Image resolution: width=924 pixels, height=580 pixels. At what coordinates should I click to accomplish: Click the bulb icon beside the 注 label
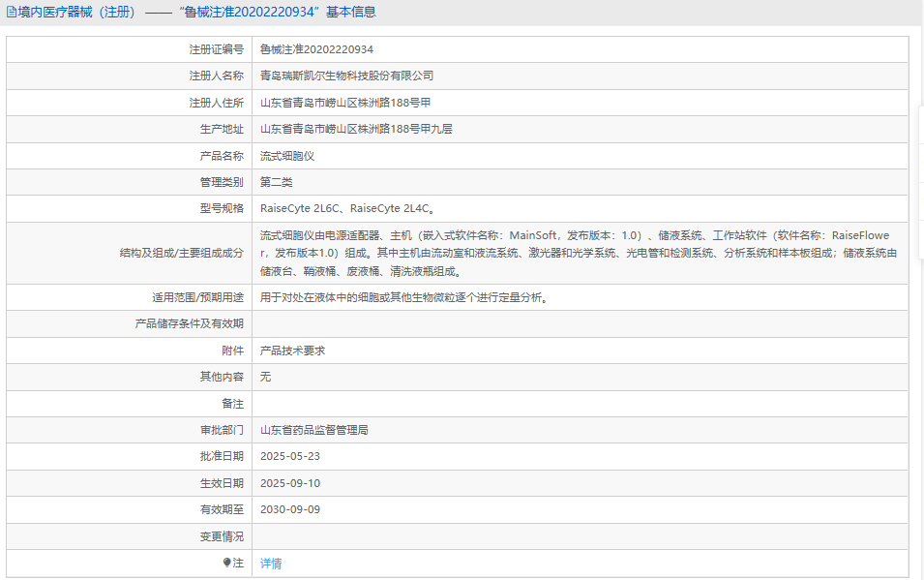point(226,563)
